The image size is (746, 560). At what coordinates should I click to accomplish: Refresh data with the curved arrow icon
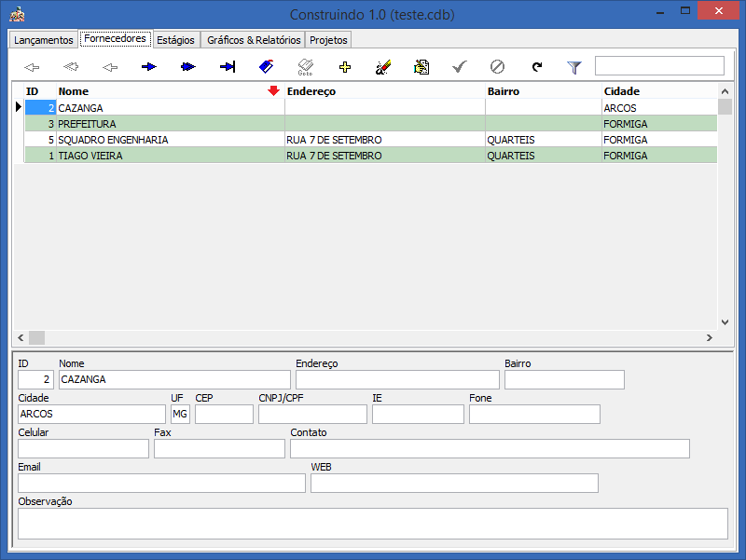tap(537, 67)
